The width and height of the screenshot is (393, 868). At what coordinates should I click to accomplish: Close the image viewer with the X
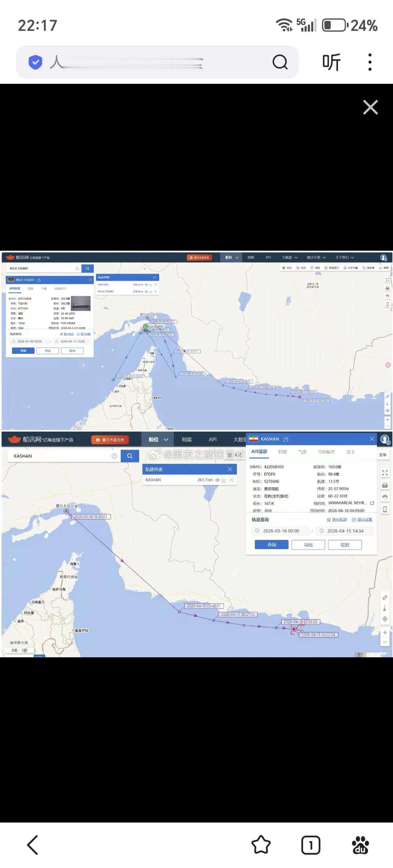pos(370,107)
